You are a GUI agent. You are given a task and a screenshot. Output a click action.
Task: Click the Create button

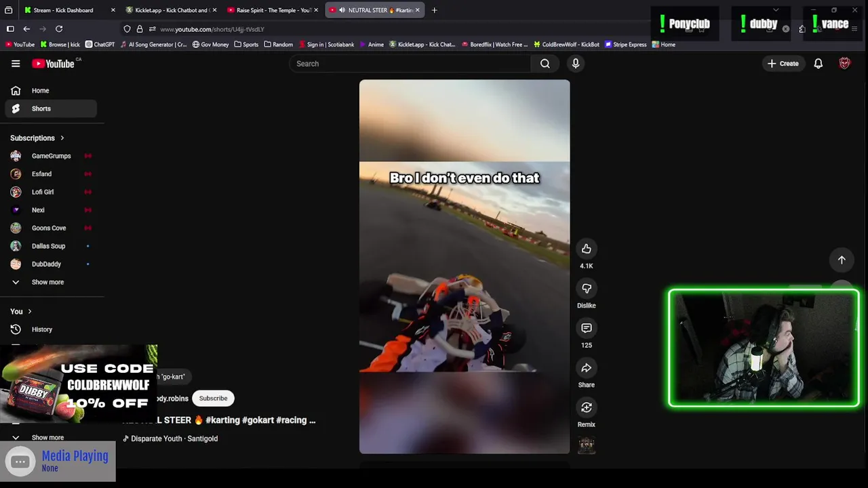pos(783,64)
